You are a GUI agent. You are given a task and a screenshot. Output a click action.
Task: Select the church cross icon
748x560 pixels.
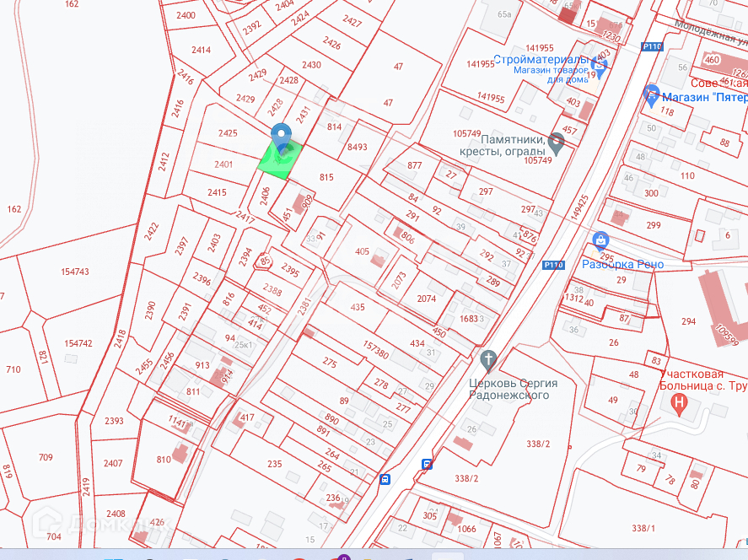pos(488,361)
